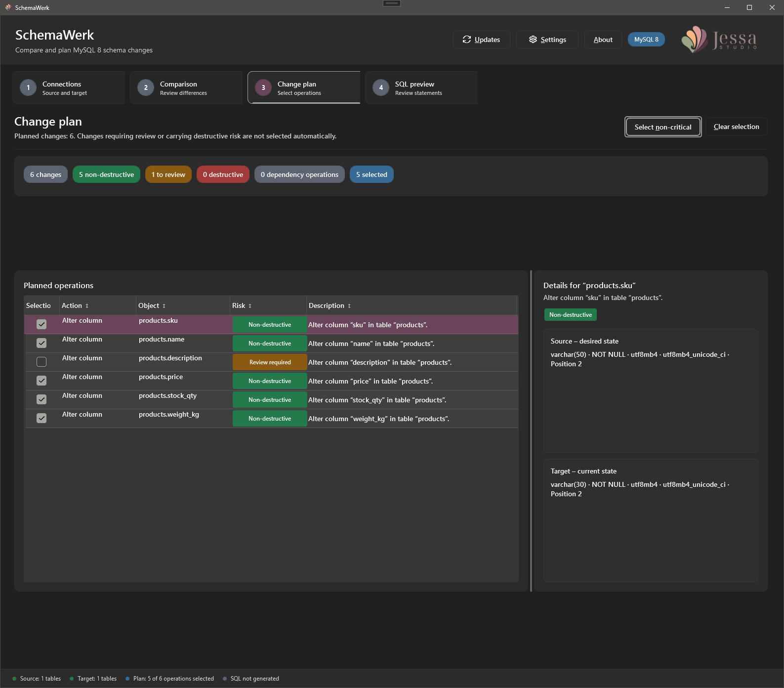Click step 1 Connections number badge
The height and width of the screenshot is (688, 784).
[x=28, y=87]
